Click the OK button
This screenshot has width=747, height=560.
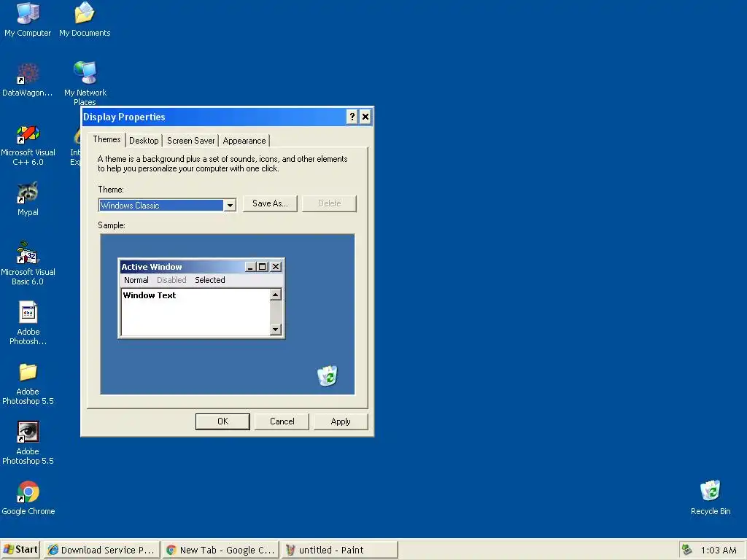point(222,421)
